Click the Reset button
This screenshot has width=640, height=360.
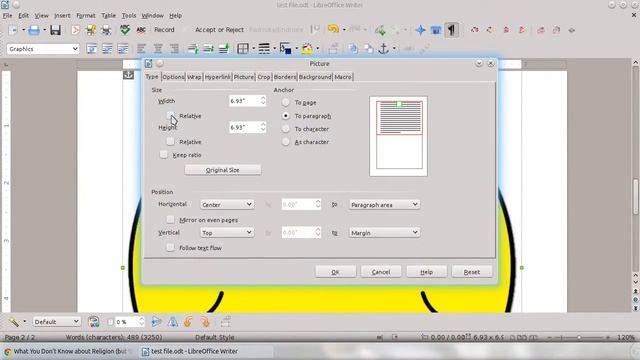click(471, 272)
